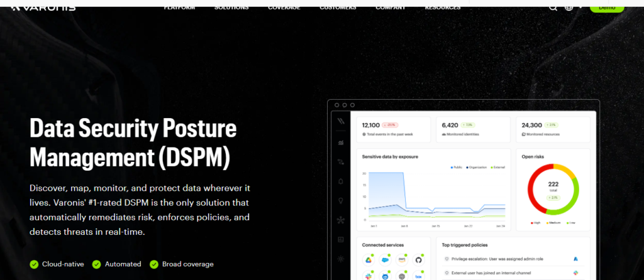Click the yellow segment of the Open risks donut
This screenshot has width=644, height=280.
coord(565,169)
